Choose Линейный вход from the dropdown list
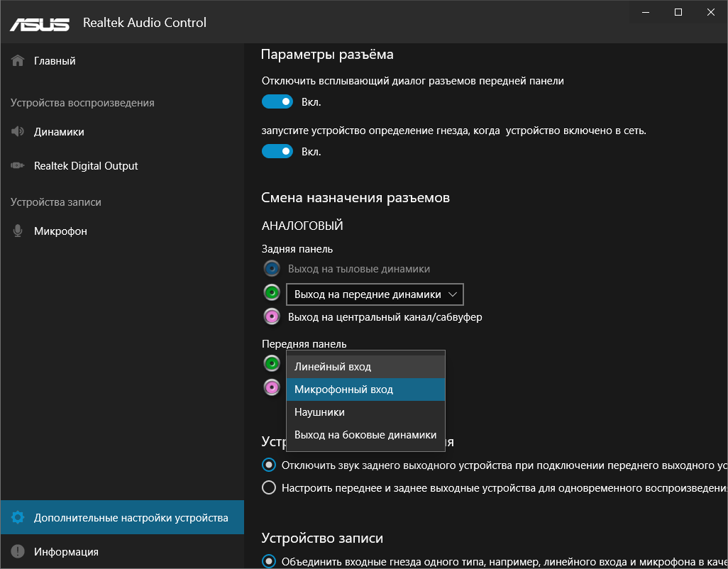Screen dimensions: 728x569 [x=333, y=367]
